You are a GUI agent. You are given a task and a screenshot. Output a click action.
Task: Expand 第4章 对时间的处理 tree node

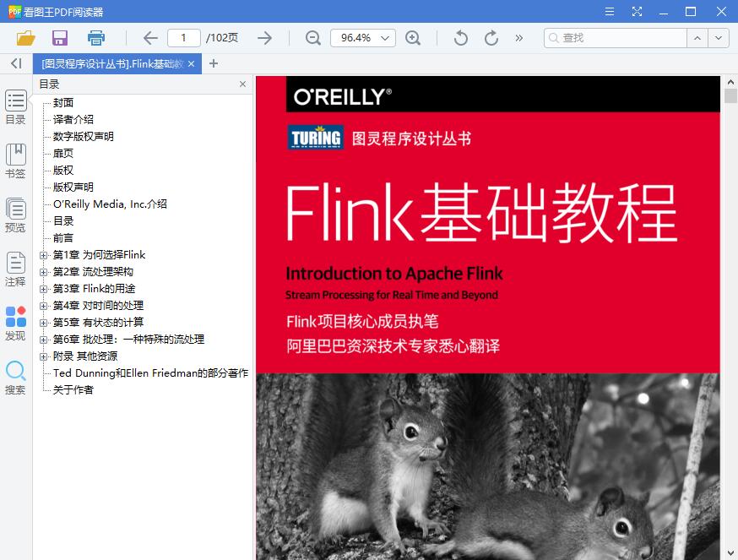pyautogui.click(x=43, y=306)
